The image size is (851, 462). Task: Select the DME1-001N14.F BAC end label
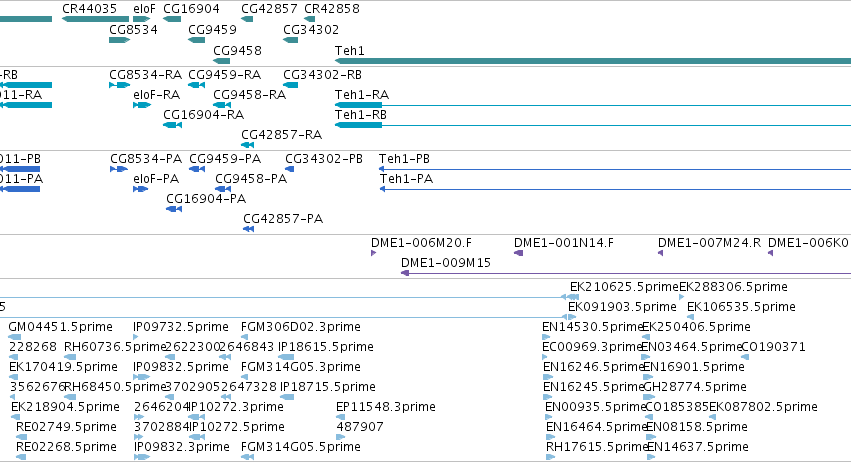click(564, 243)
